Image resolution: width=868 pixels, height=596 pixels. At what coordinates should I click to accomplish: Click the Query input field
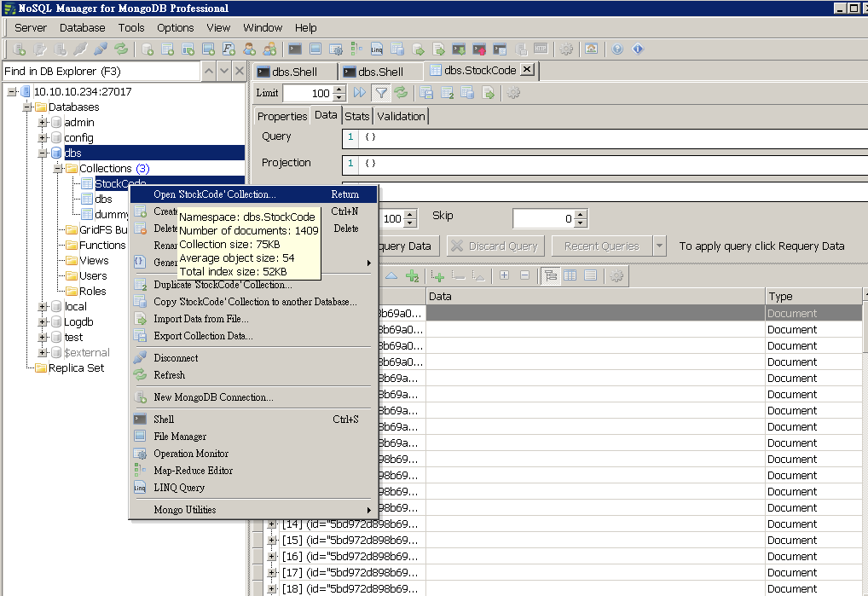605,137
